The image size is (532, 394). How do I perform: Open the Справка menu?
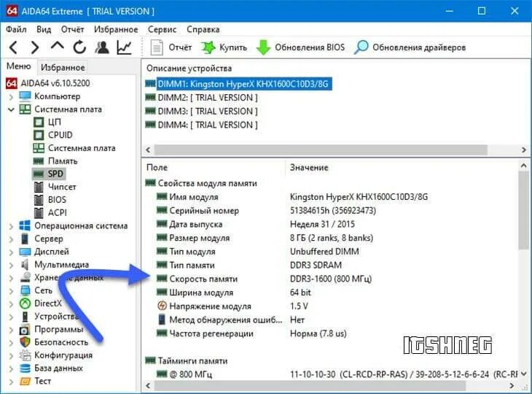coord(203,29)
